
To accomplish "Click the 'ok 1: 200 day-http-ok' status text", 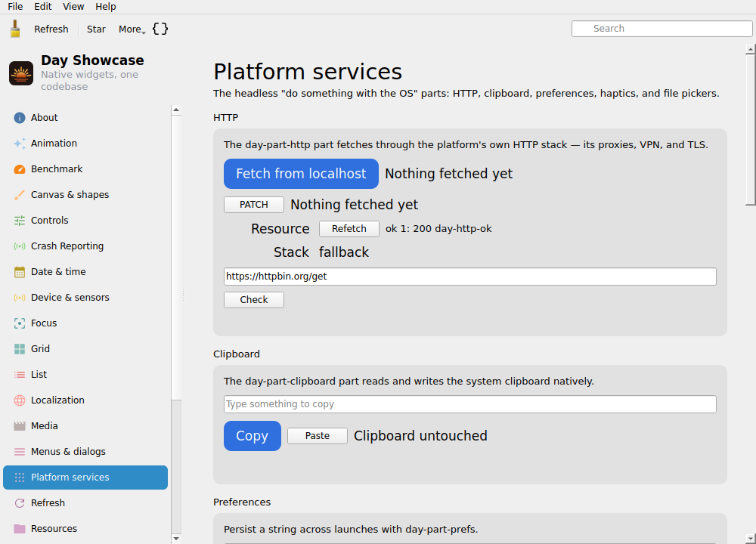I will 438,229.
